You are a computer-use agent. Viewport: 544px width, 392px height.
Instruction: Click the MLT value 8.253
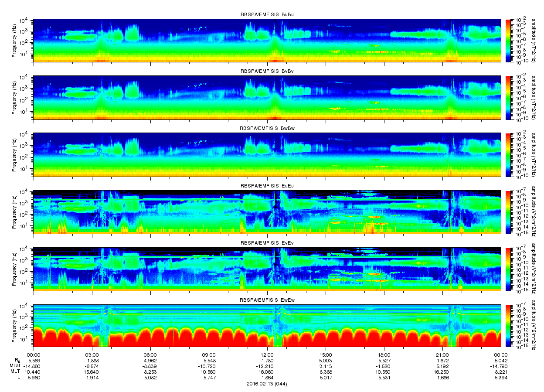tap(150, 371)
